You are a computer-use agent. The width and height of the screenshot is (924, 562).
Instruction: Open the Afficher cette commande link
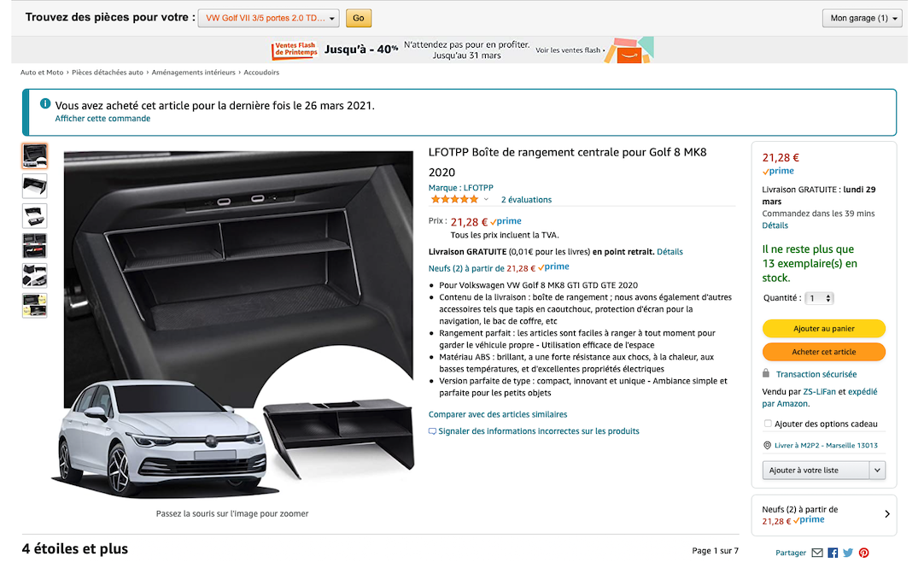(102, 119)
